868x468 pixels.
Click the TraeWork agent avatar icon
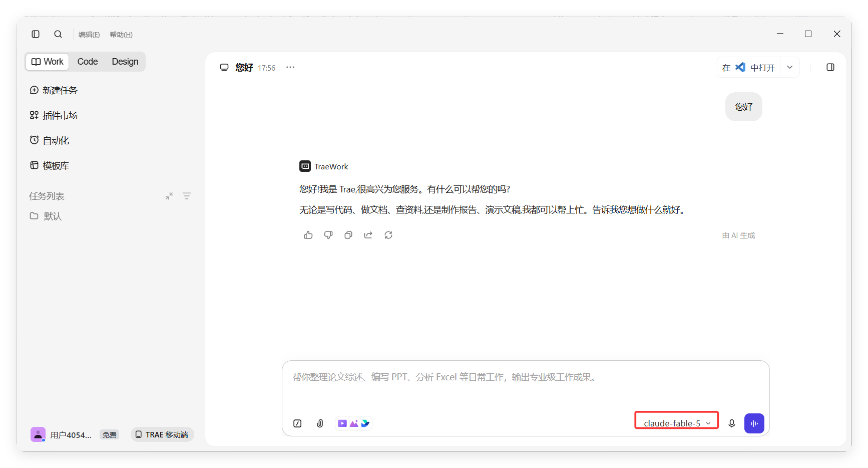tap(305, 166)
